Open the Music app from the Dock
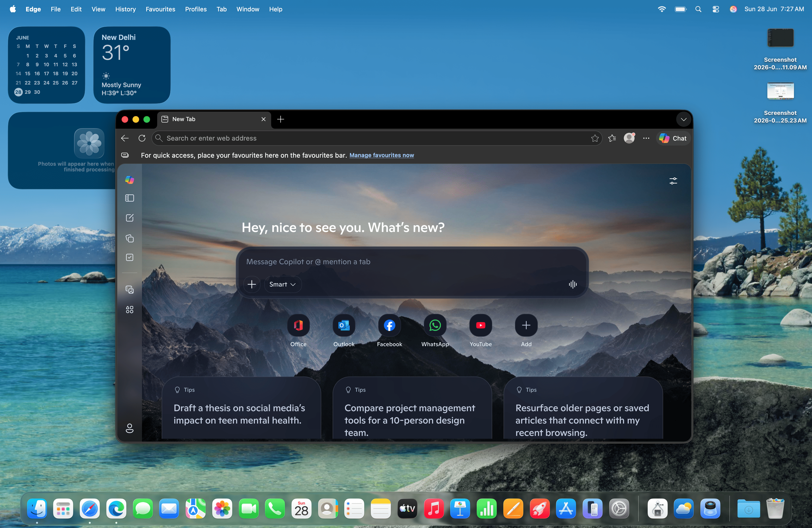Viewport: 812px width, 528px height. (x=434, y=509)
